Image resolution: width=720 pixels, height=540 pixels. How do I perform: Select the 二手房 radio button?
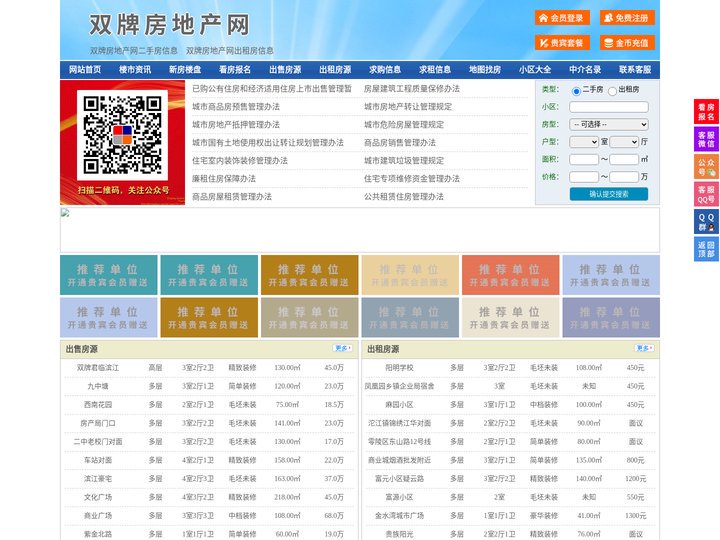(x=576, y=91)
